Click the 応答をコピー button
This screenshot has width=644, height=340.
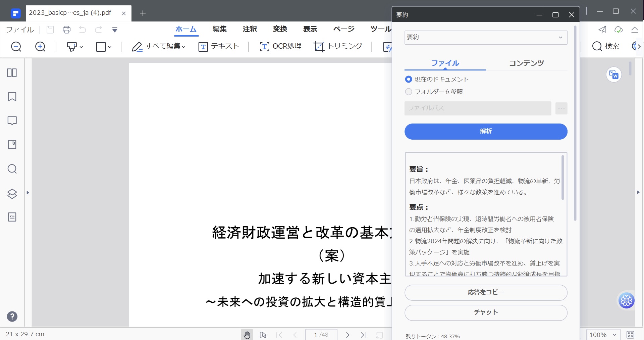point(486,292)
